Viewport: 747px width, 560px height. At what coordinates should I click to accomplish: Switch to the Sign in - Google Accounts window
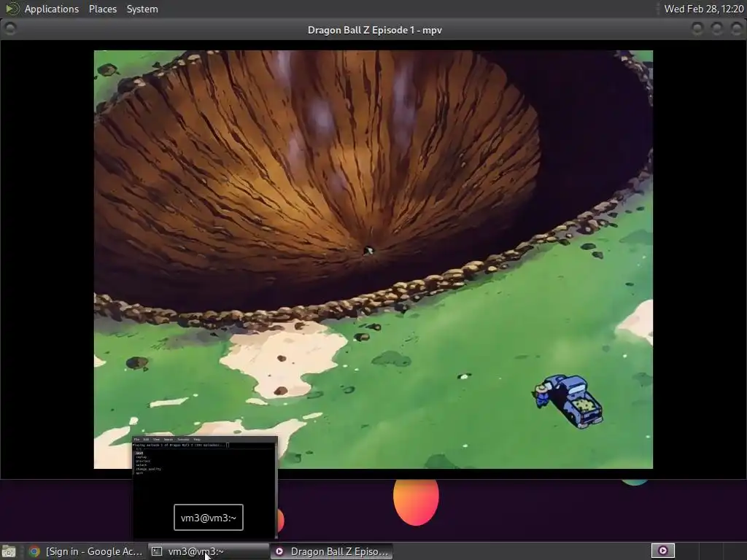coord(86,551)
